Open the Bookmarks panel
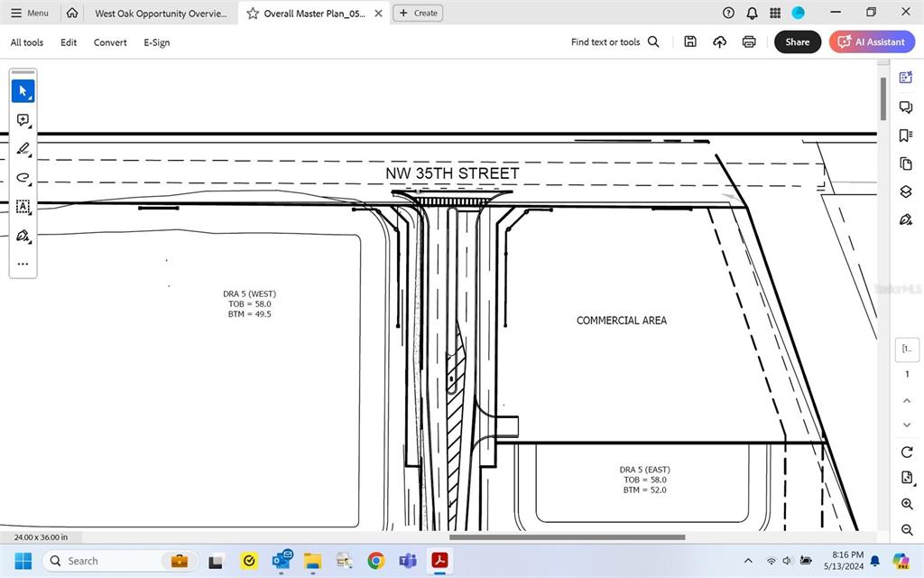The image size is (924, 578). click(906, 134)
